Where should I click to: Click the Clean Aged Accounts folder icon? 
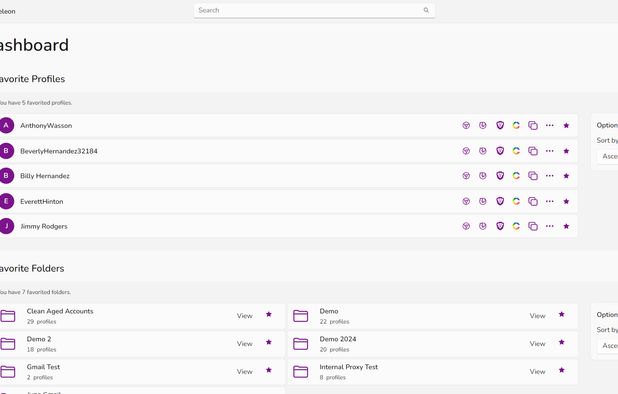[8, 316]
